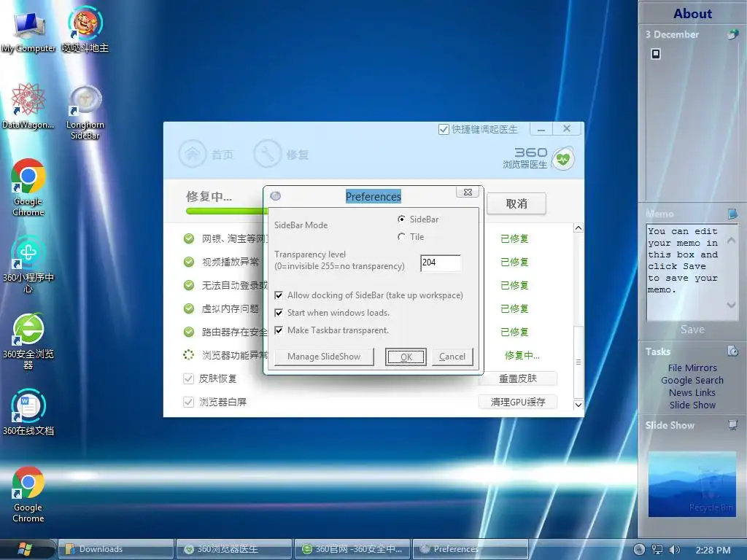Click the Memo panel icon

tap(732, 214)
